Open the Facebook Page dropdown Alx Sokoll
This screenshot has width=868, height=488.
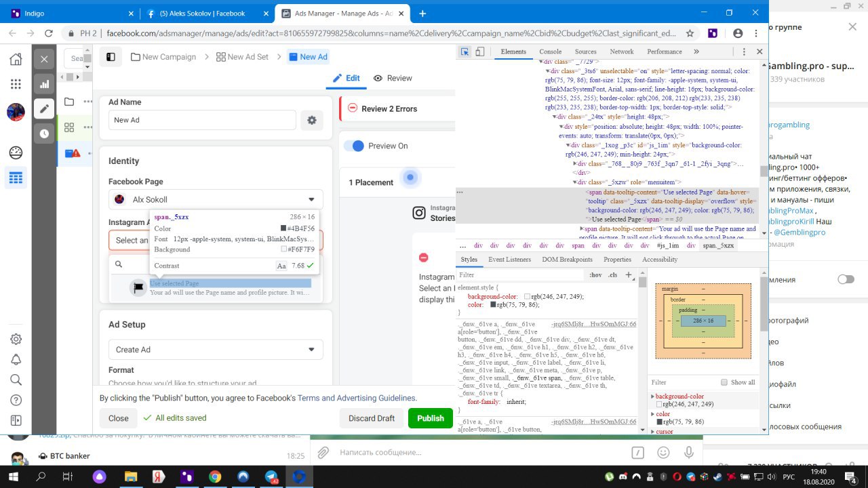[216, 199]
